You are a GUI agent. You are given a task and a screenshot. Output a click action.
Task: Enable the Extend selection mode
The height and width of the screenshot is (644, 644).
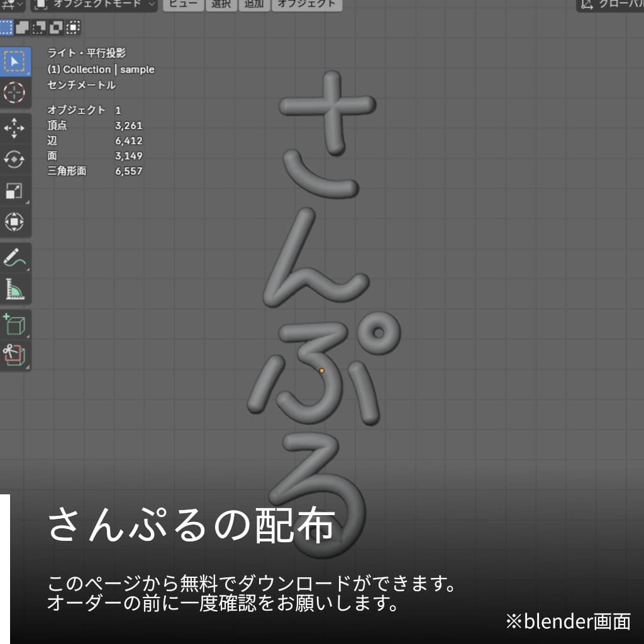22,28
